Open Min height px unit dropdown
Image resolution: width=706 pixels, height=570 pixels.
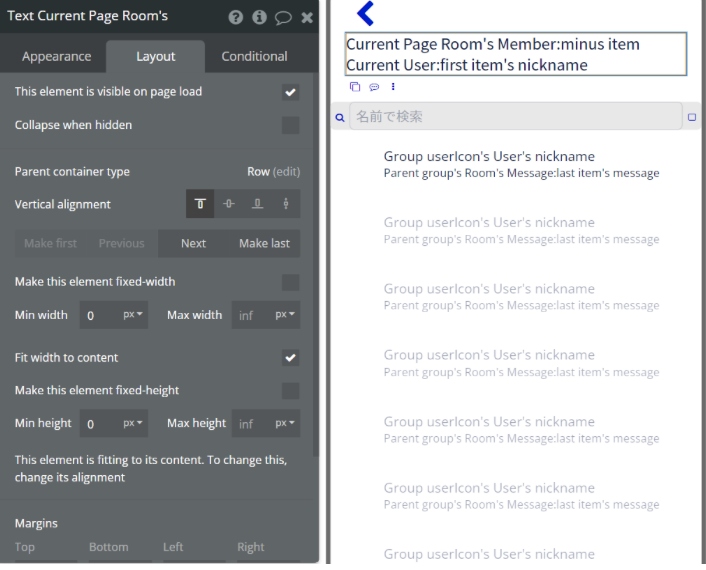[x=133, y=423]
